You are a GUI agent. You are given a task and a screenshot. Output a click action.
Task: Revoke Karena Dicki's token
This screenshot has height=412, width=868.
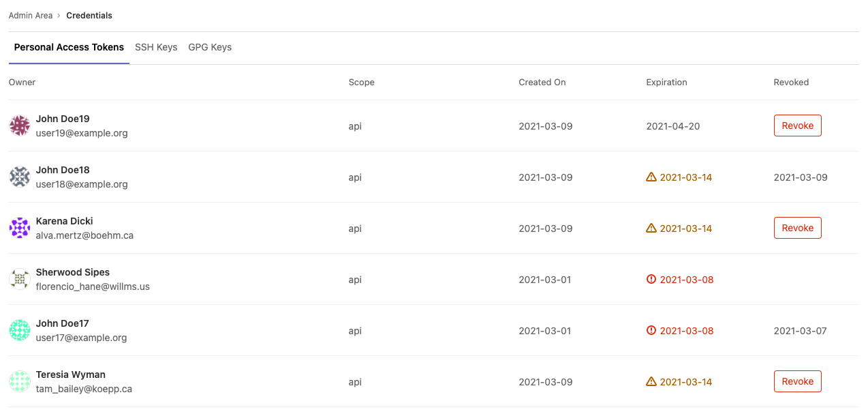(x=797, y=228)
